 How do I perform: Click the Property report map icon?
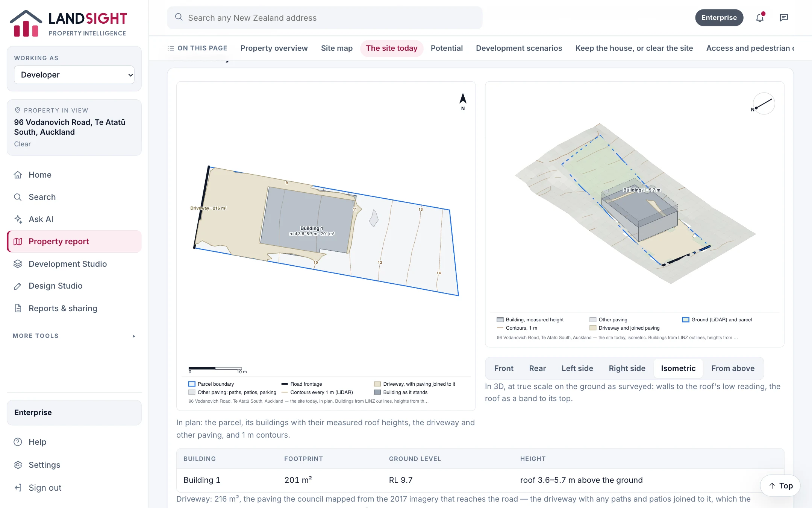(18, 241)
